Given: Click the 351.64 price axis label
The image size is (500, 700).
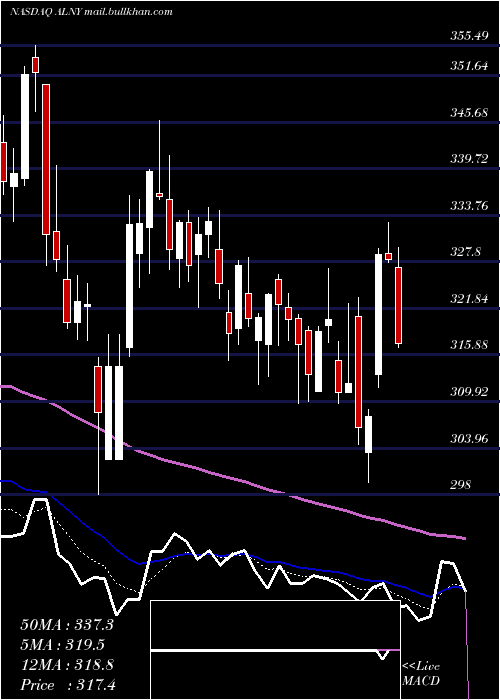Looking at the screenshot, I should [469, 66].
